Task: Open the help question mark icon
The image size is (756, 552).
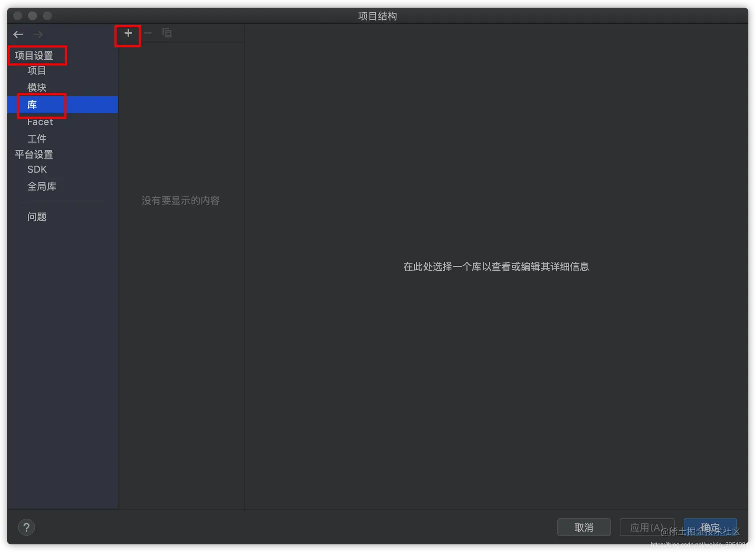Action: pos(26,527)
